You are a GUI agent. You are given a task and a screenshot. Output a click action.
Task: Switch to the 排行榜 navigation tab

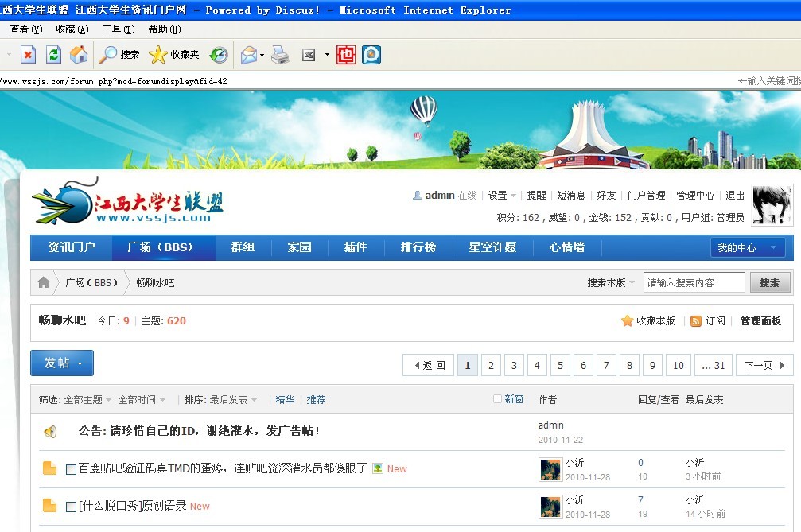[x=418, y=247]
